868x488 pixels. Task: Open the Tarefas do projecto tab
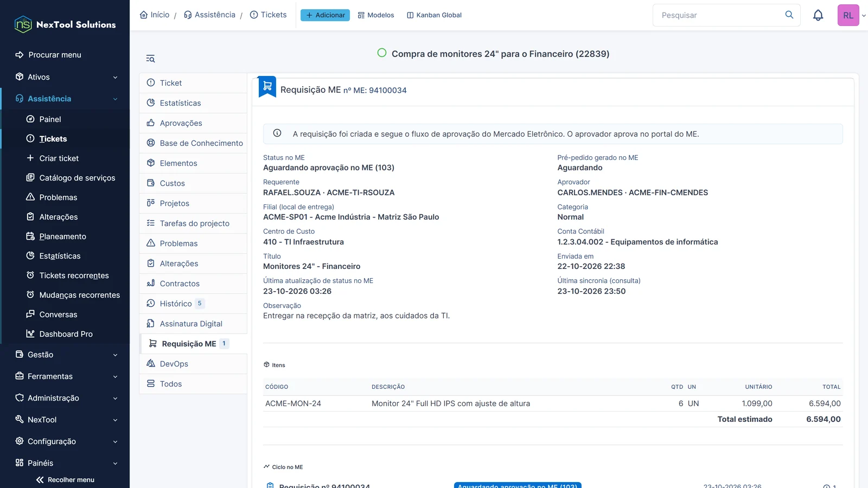click(x=193, y=223)
